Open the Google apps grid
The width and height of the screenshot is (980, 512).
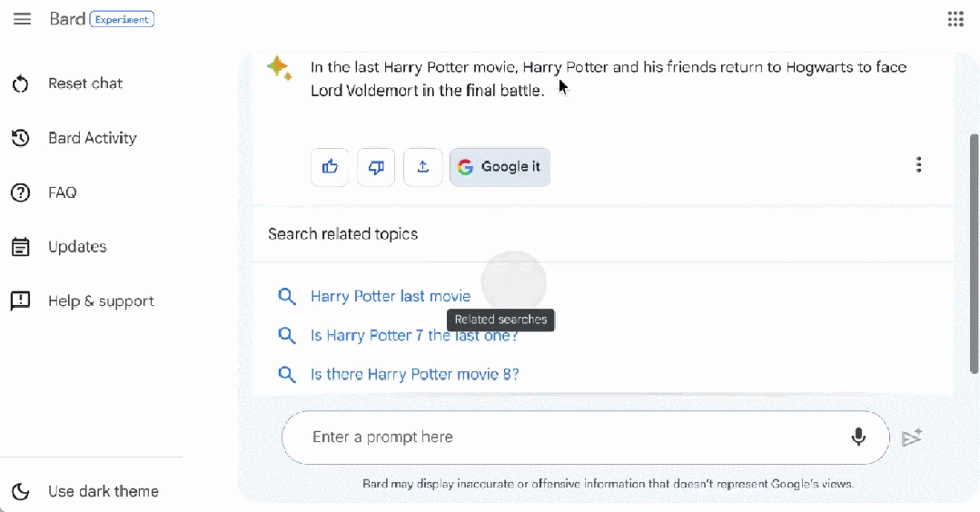(955, 19)
